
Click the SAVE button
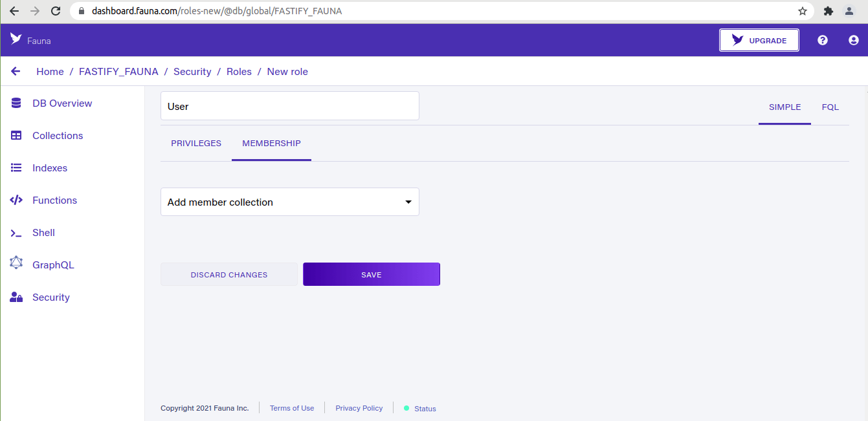pyautogui.click(x=372, y=274)
